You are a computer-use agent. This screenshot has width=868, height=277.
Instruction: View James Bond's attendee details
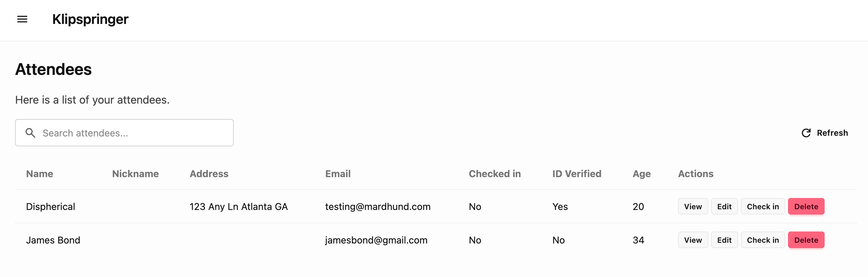(x=693, y=240)
